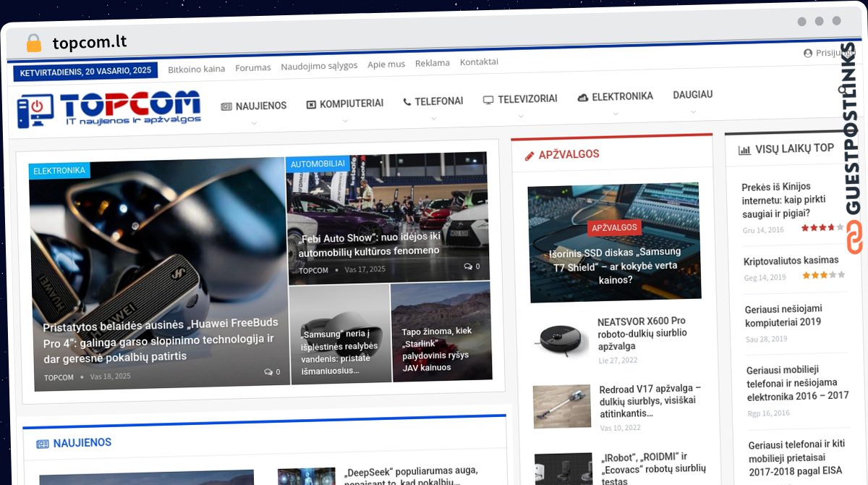868x485 pixels.
Task: Open the Apie mus link
Action: coord(386,64)
